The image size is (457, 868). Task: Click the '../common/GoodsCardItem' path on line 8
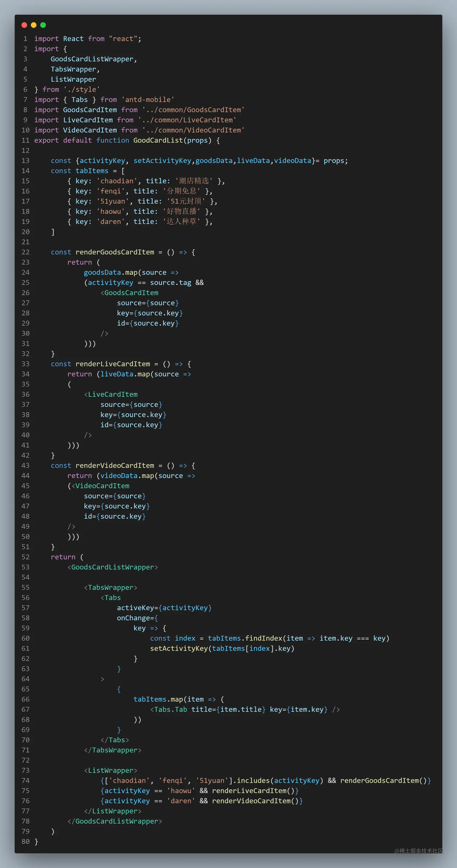[x=193, y=109]
